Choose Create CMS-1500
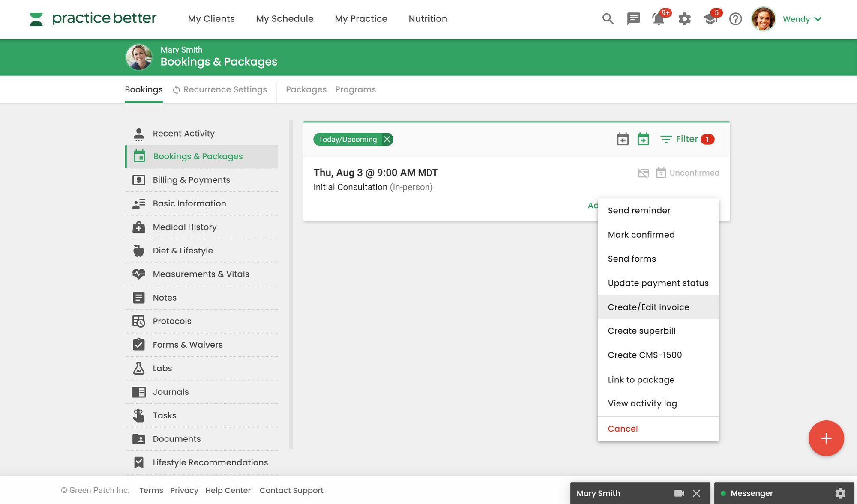Screen dimensions: 857x504 [x=658, y=355]
